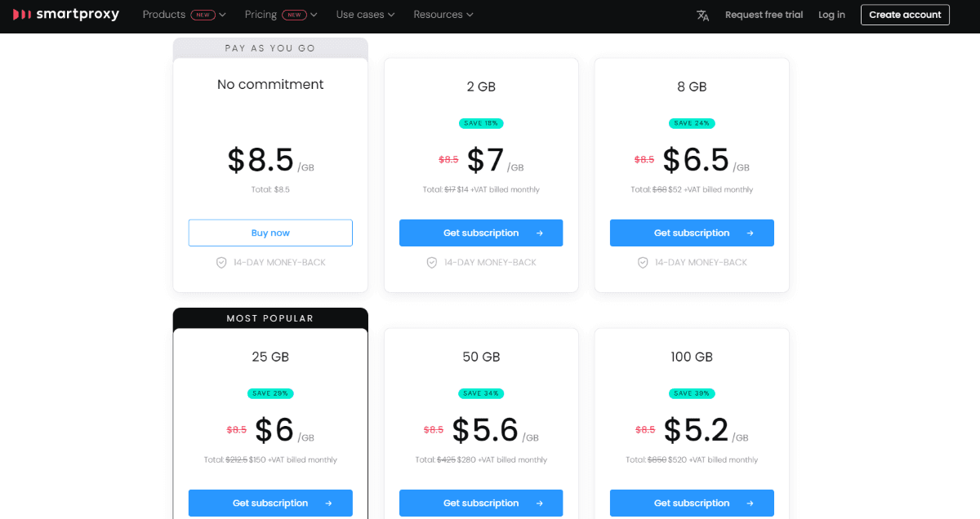Click arrow on 50 GB Get subscription

pos(540,503)
